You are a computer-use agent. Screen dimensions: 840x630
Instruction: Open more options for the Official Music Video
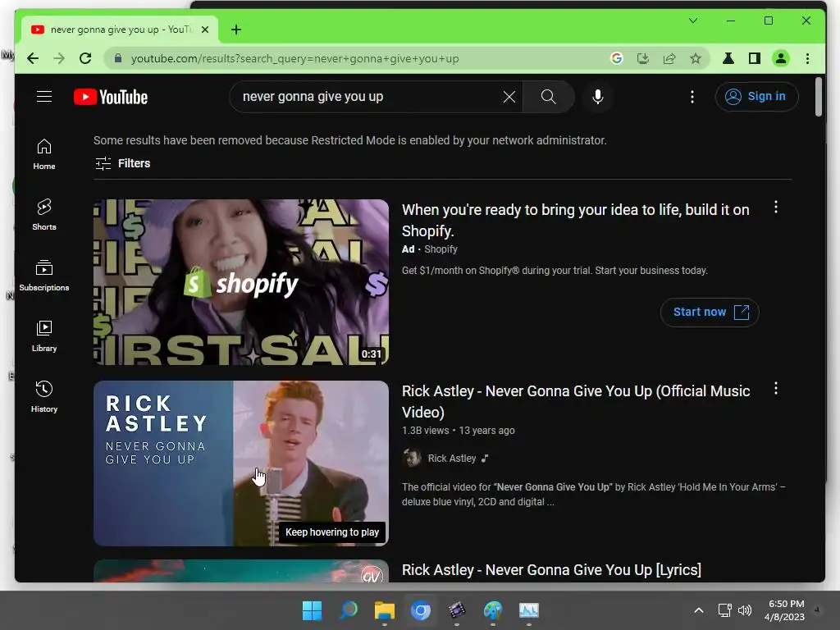[x=776, y=389]
